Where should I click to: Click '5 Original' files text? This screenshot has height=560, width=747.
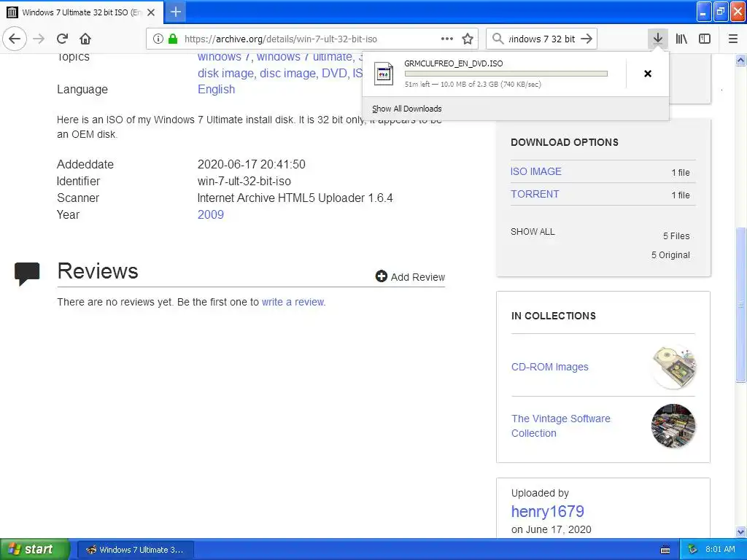(x=670, y=254)
